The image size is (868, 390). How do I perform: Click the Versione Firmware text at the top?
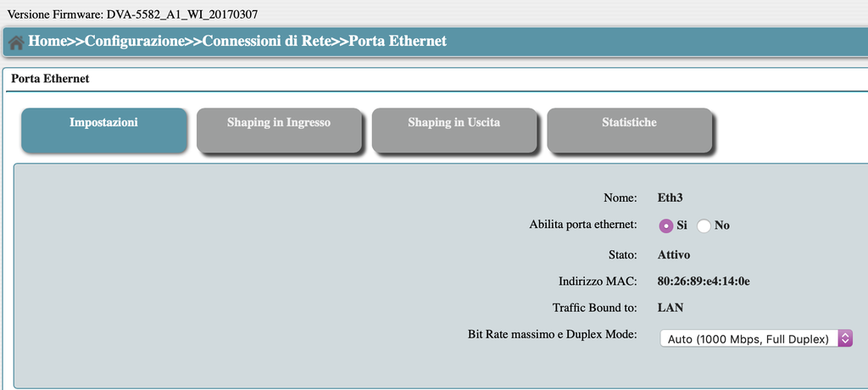pos(132,14)
